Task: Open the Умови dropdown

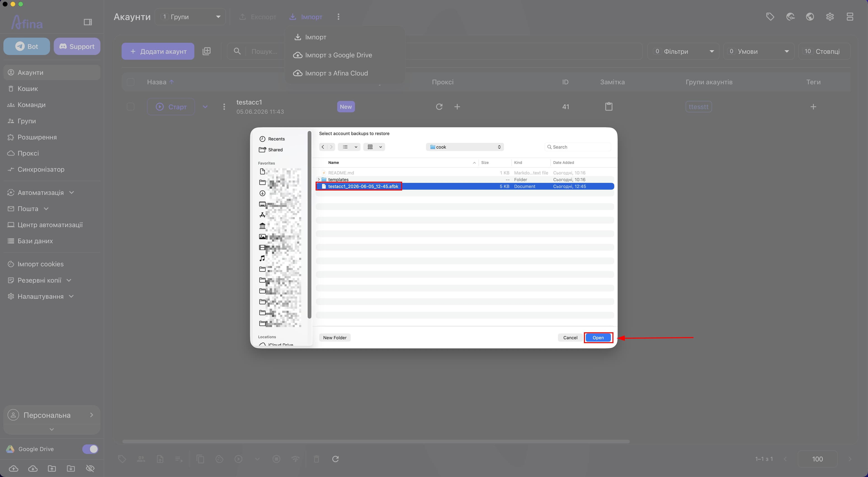Action: tap(759, 51)
